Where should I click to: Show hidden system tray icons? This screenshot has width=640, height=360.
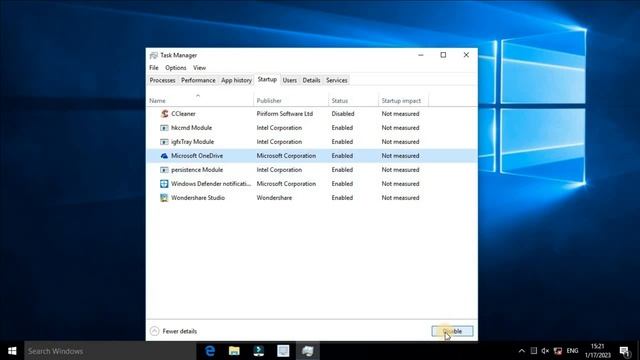[x=521, y=351]
